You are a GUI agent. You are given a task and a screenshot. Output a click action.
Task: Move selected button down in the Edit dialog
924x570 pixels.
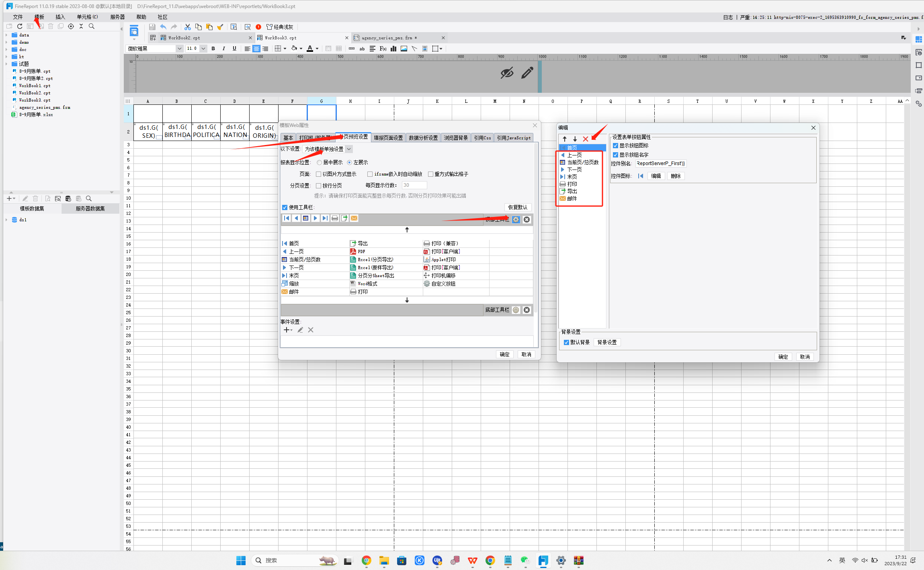(575, 139)
